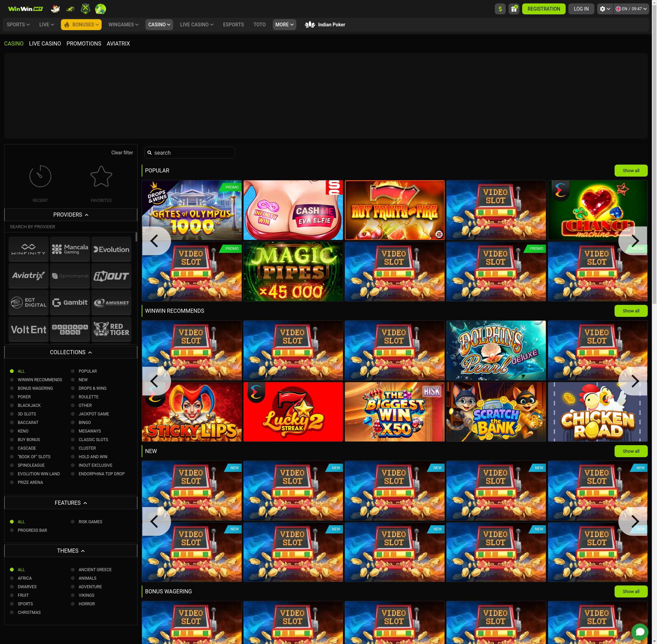This screenshot has width=657, height=644.
Task: Click the dollar deposit icon
Action: click(500, 9)
